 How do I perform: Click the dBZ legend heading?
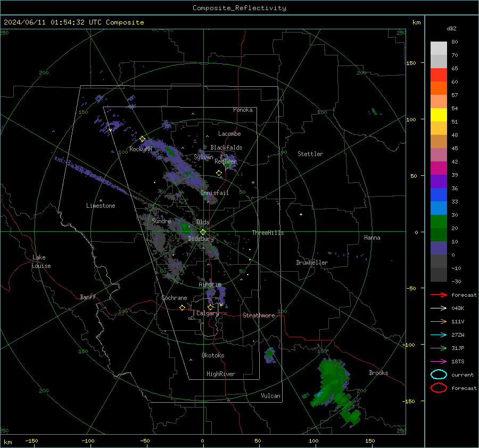(x=451, y=29)
